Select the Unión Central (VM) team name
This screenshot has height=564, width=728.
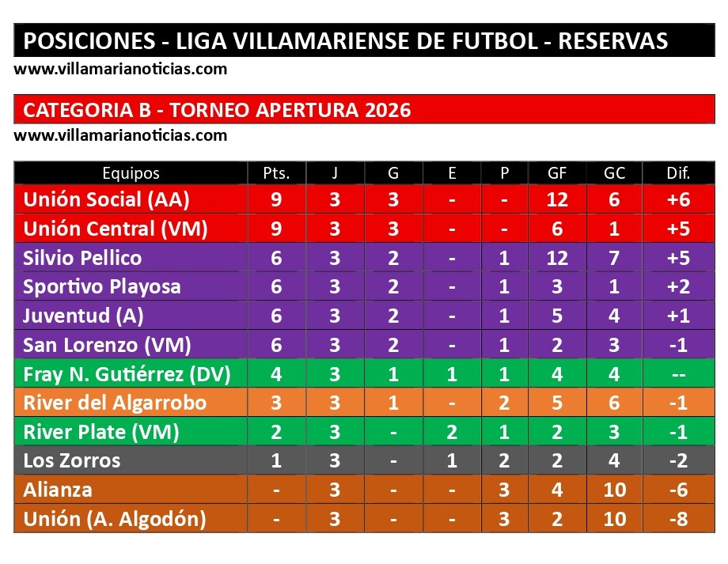[x=115, y=229]
